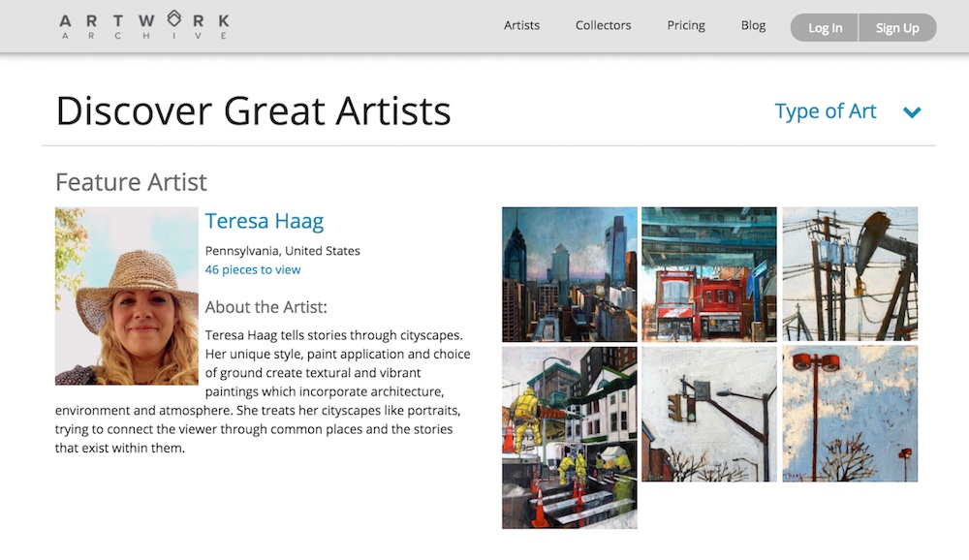Image resolution: width=969 pixels, height=560 pixels.
Task: Click Teresa Haag's portrait photo with straw hat
Action: [x=127, y=296]
